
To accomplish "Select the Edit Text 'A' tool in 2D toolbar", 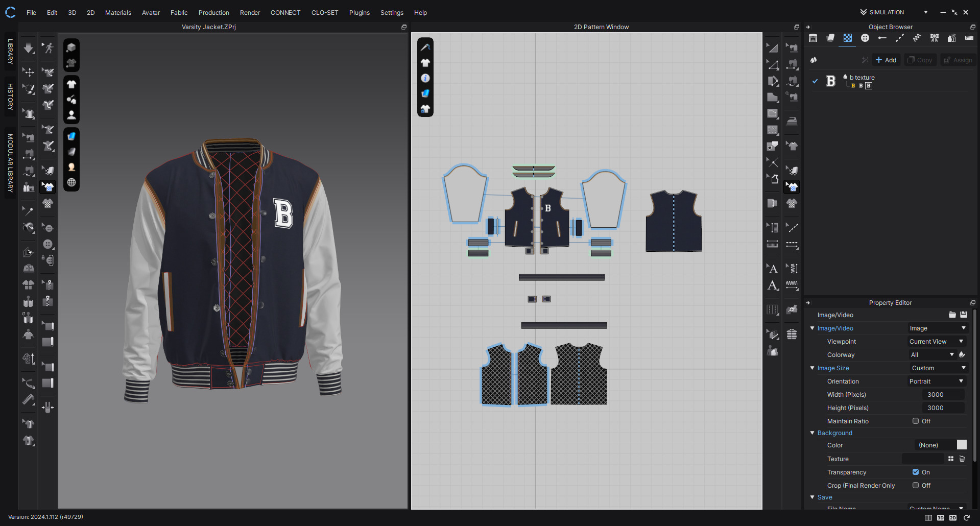I will (x=773, y=269).
